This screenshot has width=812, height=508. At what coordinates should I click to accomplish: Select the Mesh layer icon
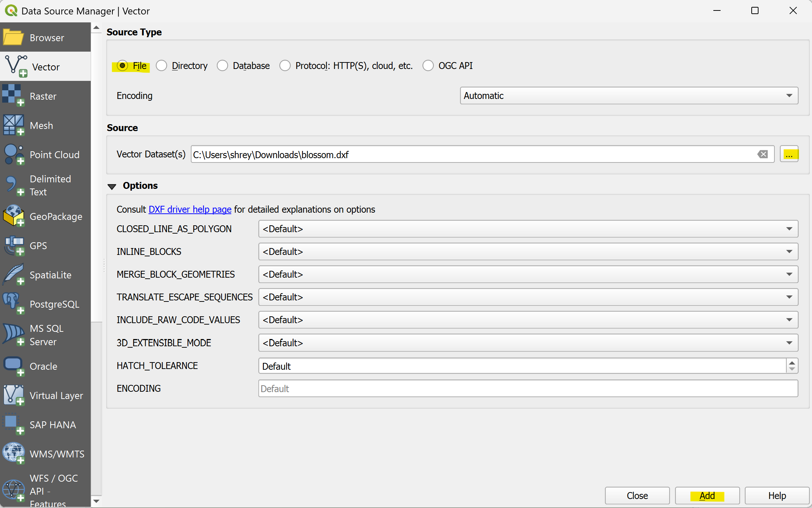pos(13,125)
